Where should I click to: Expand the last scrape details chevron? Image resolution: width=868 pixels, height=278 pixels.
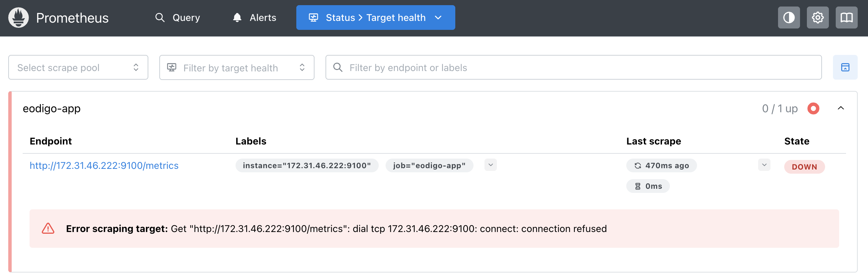coord(764,165)
